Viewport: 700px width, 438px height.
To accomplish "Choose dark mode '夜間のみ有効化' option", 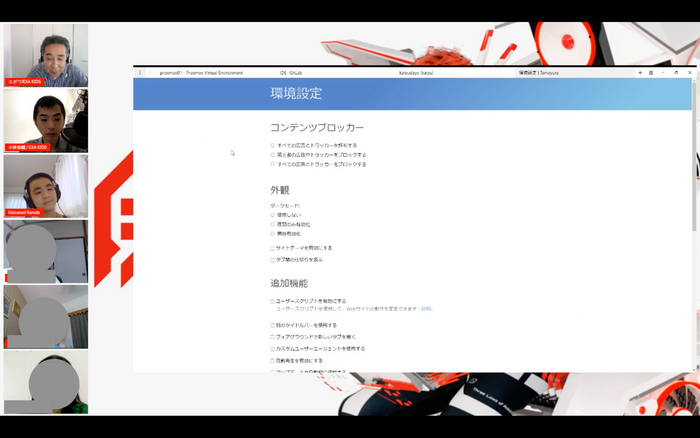I will [x=272, y=224].
